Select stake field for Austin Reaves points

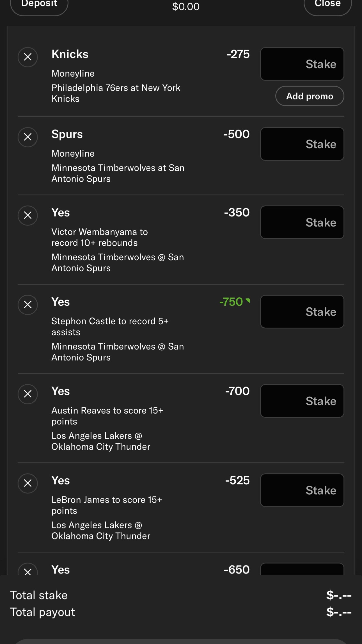(x=302, y=401)
